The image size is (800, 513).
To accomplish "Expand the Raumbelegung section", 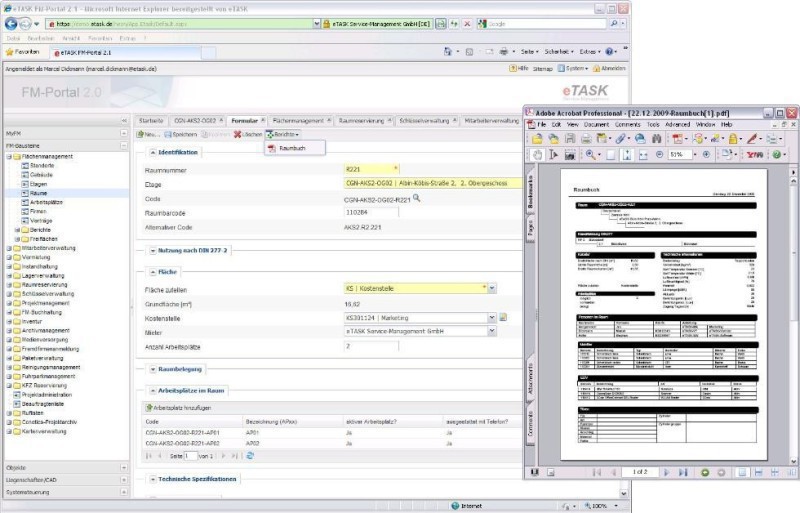I will 153,369.
